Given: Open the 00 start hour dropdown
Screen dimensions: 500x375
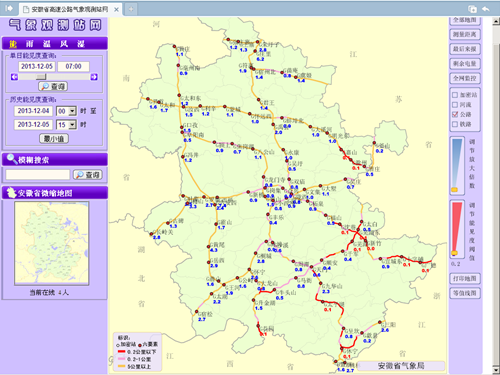Looking at the screenshot, I should (72, 111).
